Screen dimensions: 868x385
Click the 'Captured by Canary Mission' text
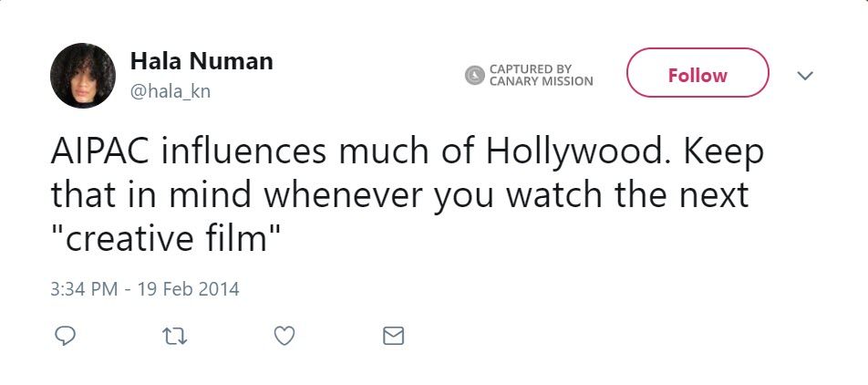coord(541,75)
